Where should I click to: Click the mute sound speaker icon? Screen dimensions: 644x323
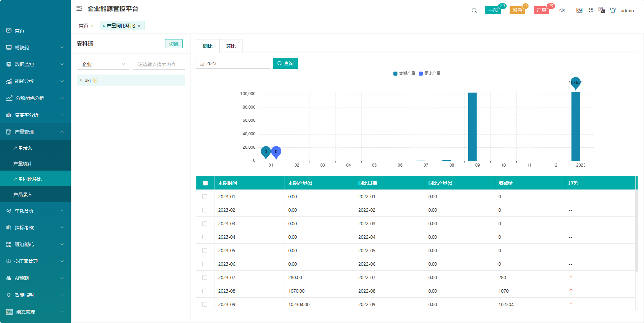click(x=562, y=10)
